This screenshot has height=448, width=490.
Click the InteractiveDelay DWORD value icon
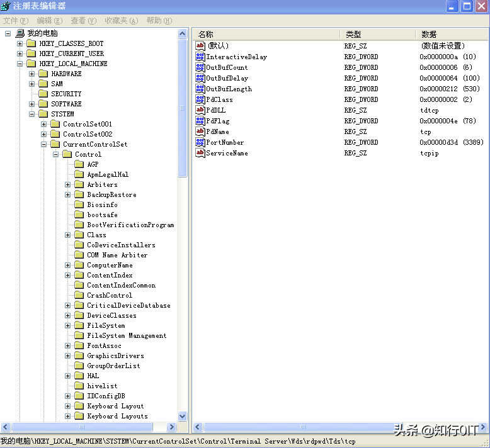(x=200, y=57)
